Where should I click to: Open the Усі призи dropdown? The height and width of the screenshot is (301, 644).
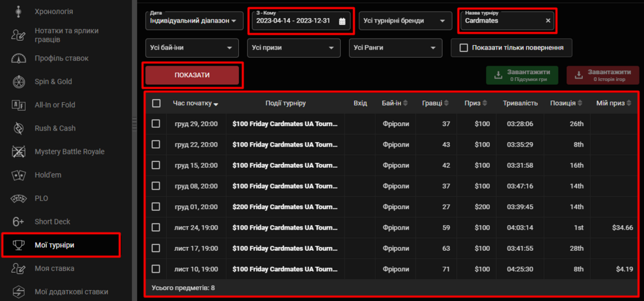pos(294,48)
